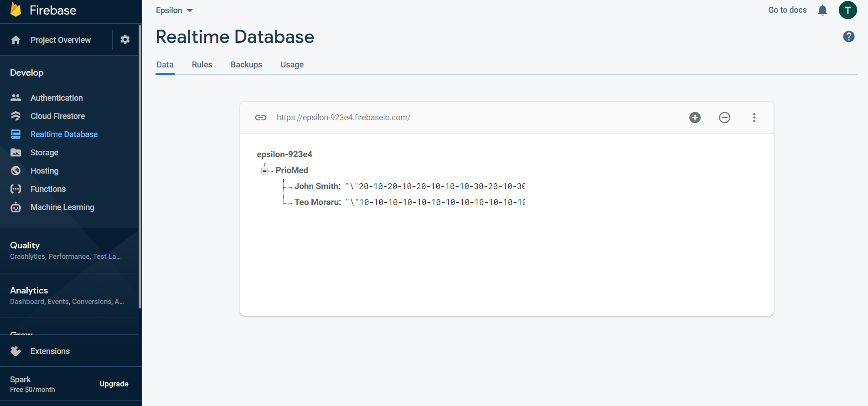
Task: Click the Authentication people icon
Action: click(16, 98)
